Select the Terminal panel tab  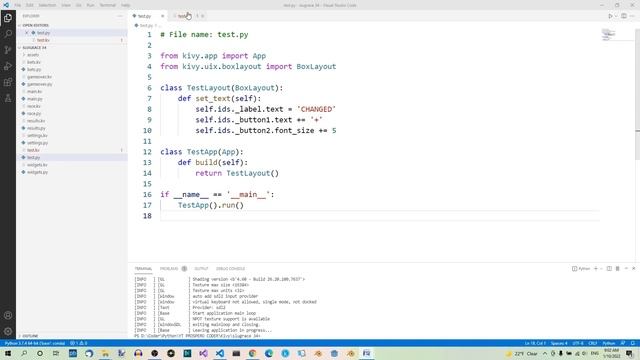pyautogui.click(x=143, y=269)
